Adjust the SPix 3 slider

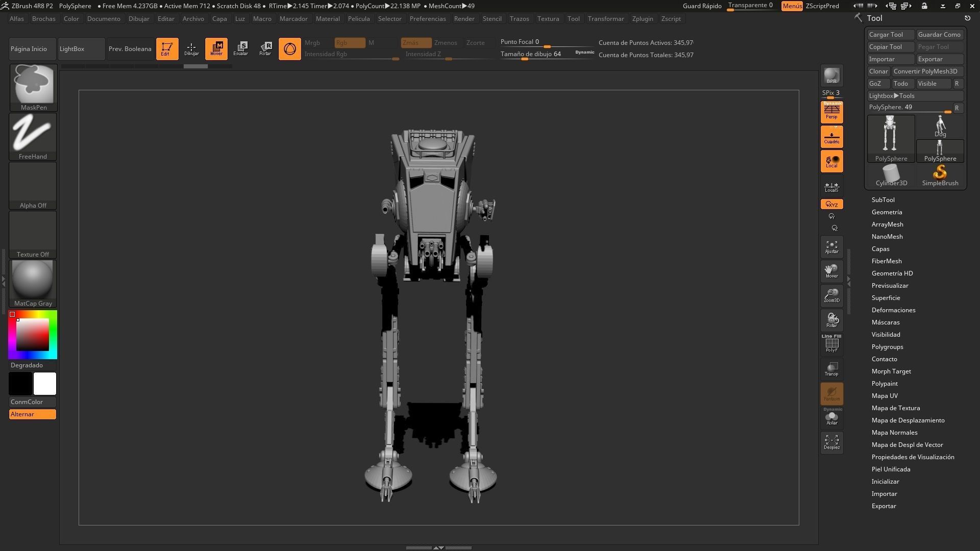[x=831, y=93]
